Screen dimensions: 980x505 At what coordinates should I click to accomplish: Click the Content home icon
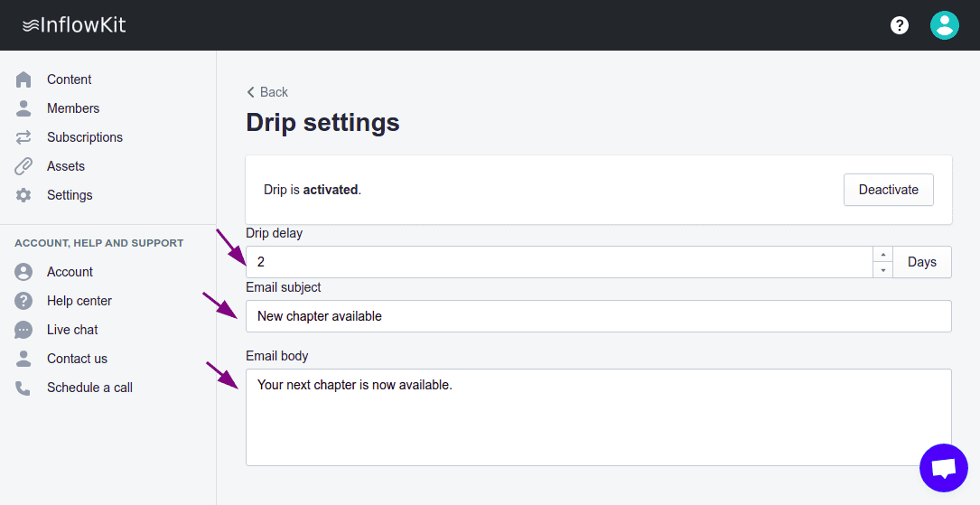pyautogui.click(x=23, y=79)
